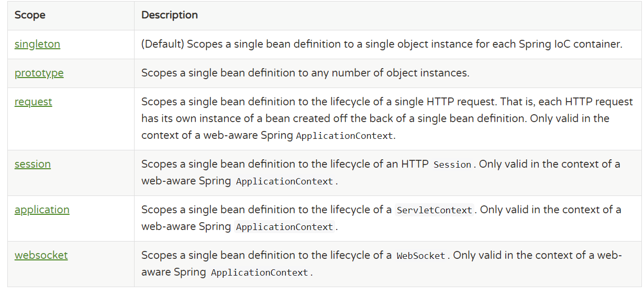Click ApplicationContext in the session row
Viewport: 644px width, 295px height.
284,182
